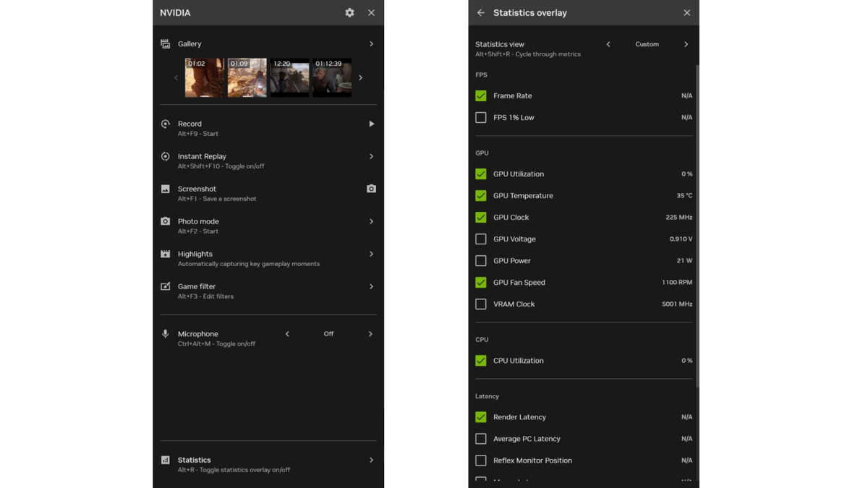The height and width of the screenshot is (488, 868).
Task: Open the Statistics entry
Action: (x=268, y=464)
